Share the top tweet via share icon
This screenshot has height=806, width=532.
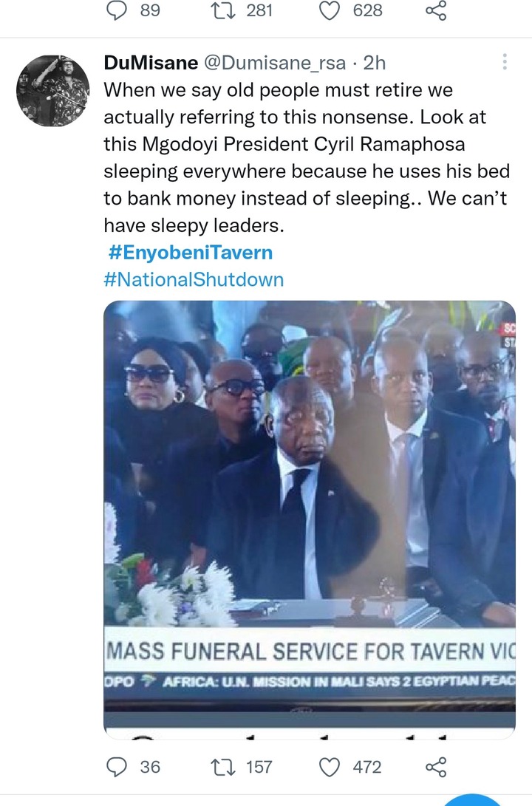pos(436,10)
